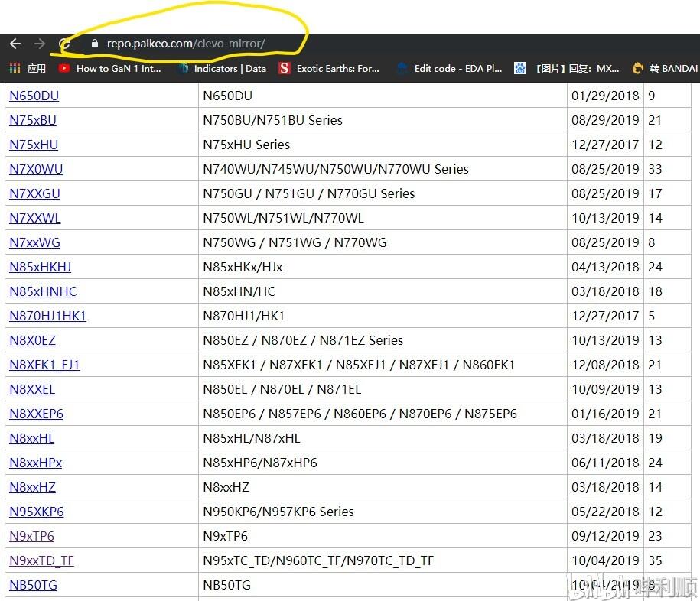Click the address bar URL repo.palkeo.com/clevo-mirror/
The height and width of the screenshot is (601, 700).
[186, 44]
